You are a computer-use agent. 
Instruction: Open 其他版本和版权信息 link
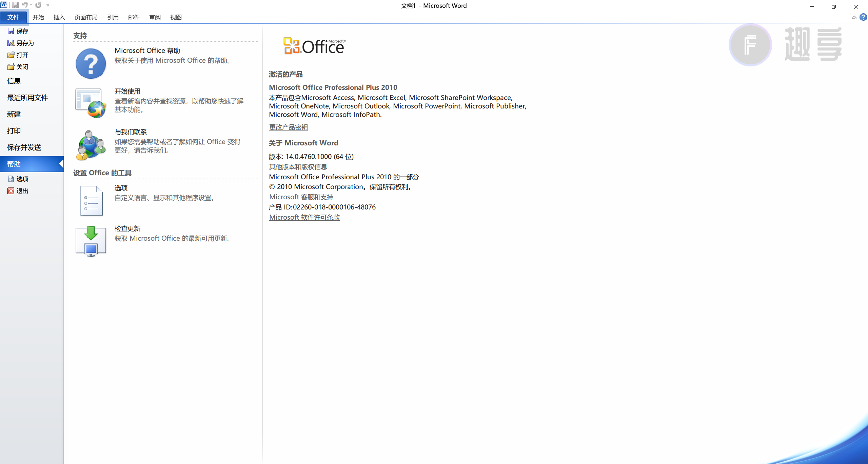[298, 167]
